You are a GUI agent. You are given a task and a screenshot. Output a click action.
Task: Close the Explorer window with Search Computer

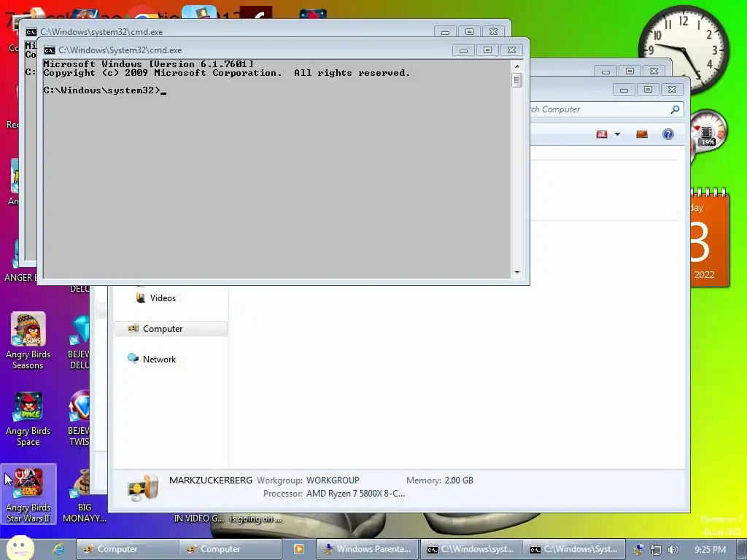point(672,89)
